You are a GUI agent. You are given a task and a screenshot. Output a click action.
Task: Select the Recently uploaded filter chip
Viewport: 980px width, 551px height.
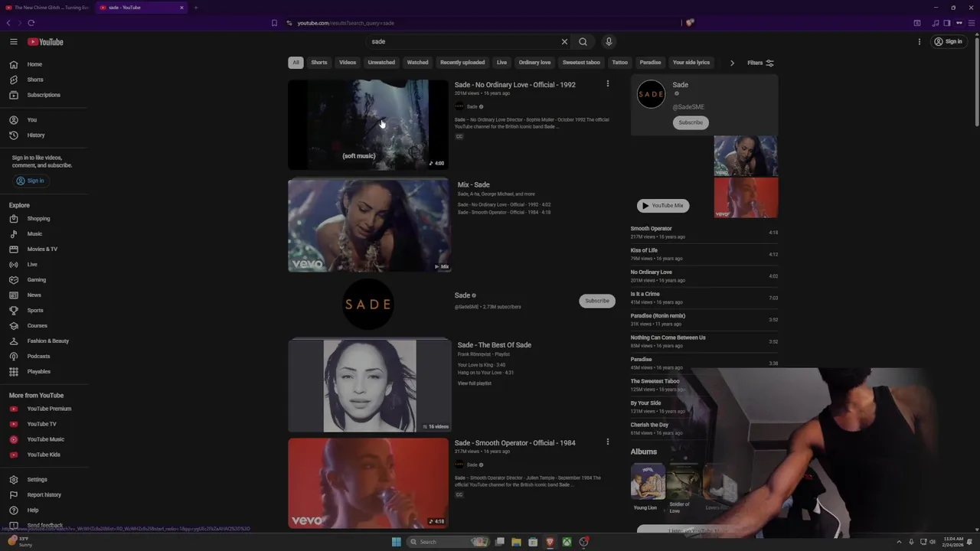462,63
